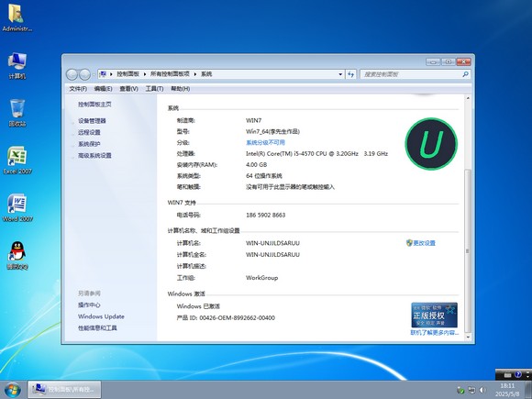Click the network tray icon
Screen dimensions: 532x399
[x=471, y=390]
